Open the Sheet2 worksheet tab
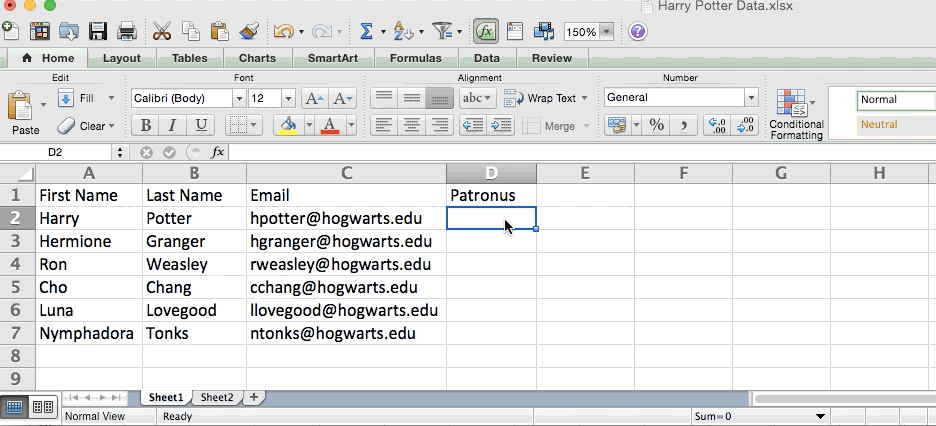 pos(217,397)
